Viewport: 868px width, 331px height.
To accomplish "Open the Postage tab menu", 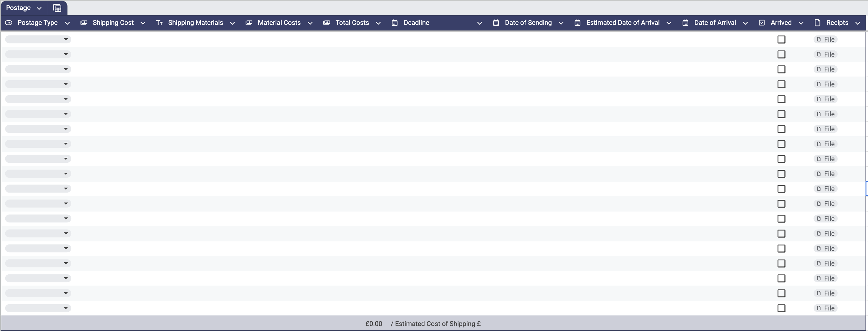I will (39, 8).
